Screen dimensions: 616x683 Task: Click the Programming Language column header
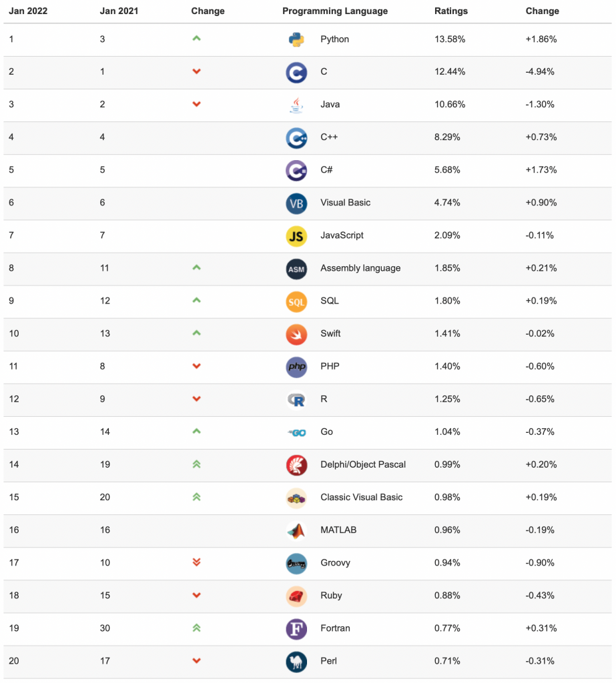point(335,11)
